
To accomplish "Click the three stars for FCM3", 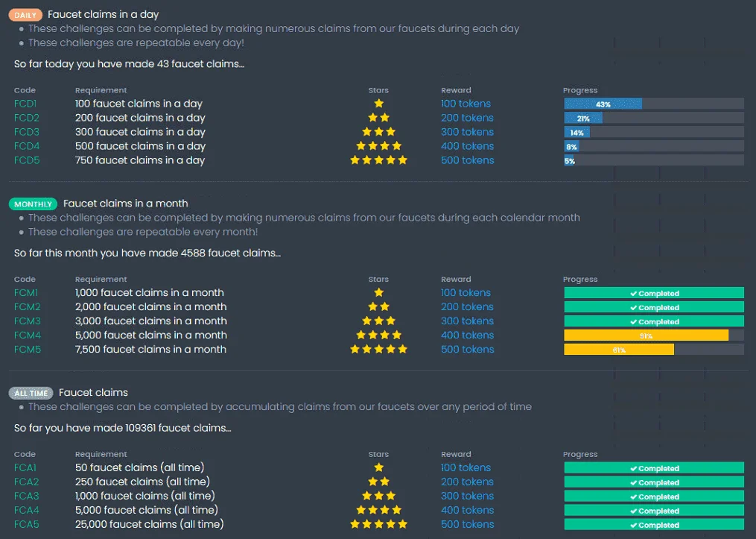I will [379, 321].
